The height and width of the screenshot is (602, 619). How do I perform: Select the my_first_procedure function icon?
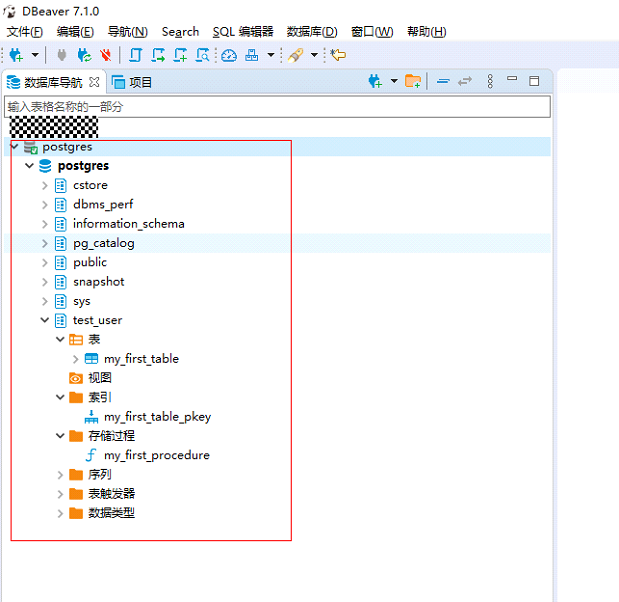91,455
